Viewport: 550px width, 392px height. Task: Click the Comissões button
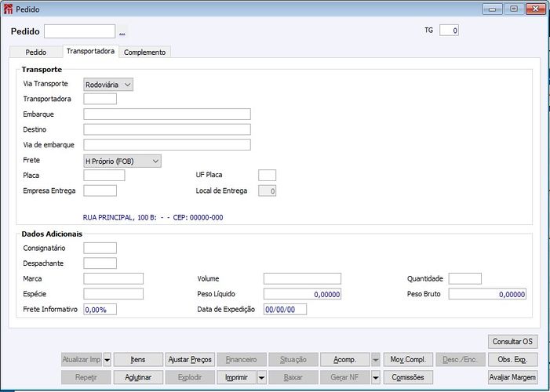(x=408, y=378)
